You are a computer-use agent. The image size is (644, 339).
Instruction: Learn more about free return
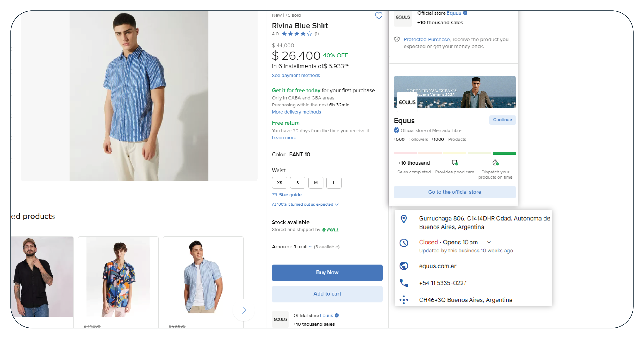click(x=284, y=138)
